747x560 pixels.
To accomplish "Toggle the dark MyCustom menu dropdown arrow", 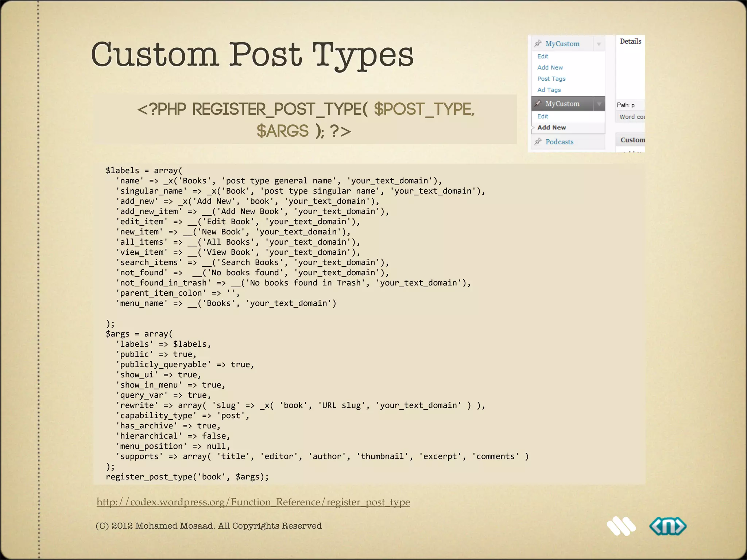I will click(599, 104).
